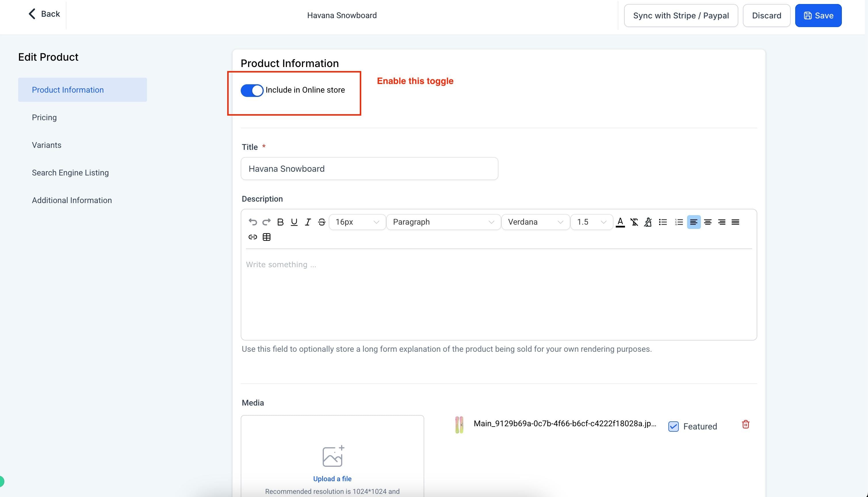Insert a link using the link icon
The width and height of the screenshot is (868, 497).
pos(253,237)
